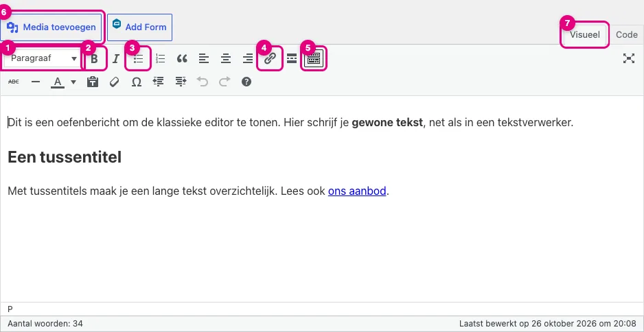Image resolution: width=644 pixels, height=332 pixels.
Task: Open distraction-free fullscreen mode
Action: click(x=629, y=58)
